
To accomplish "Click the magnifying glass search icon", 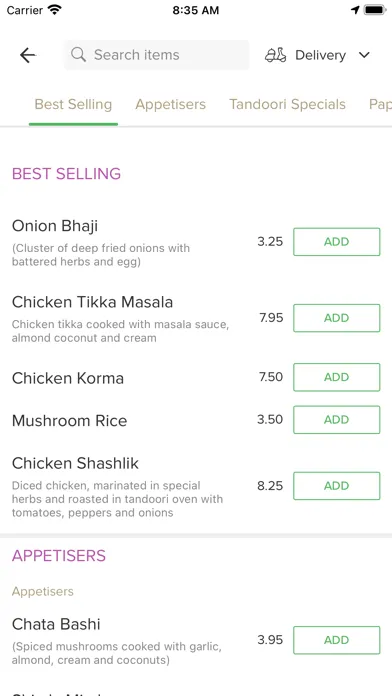I will tap(79, 55).
